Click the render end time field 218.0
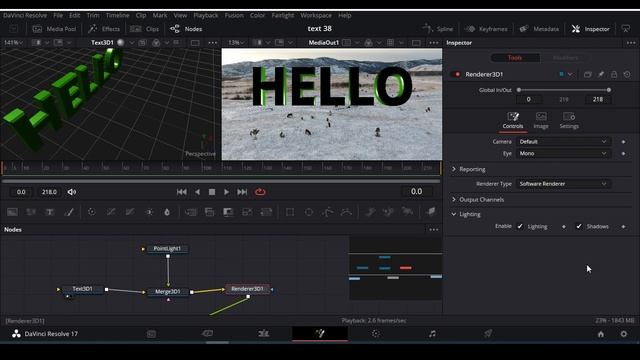Viewport: 640px width, 360px height. point(49,192)
